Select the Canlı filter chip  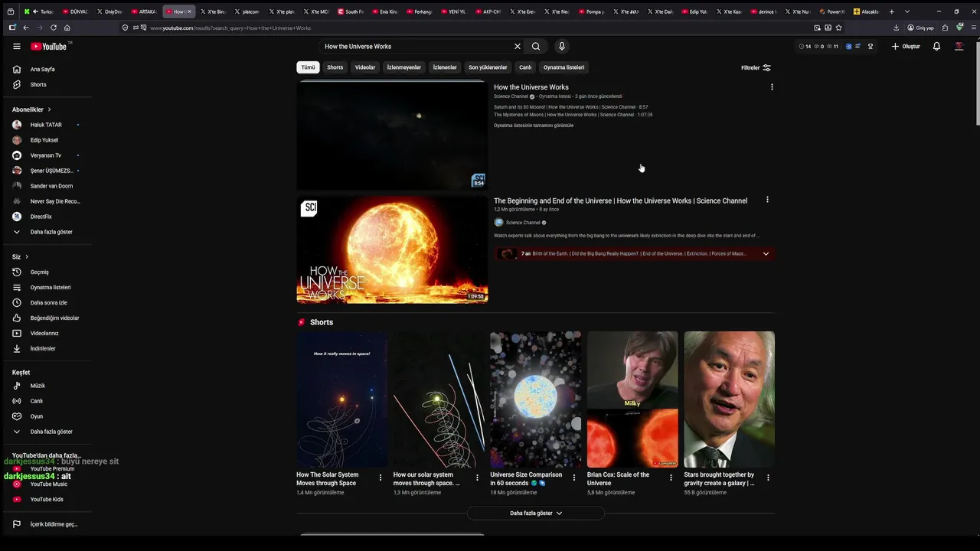tap(525, 67)
